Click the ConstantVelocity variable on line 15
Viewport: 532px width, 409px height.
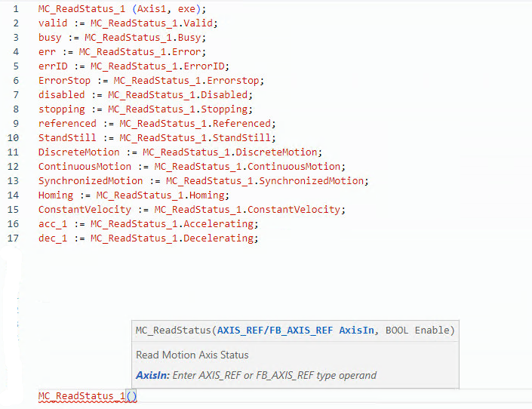(x=85, y=210)
